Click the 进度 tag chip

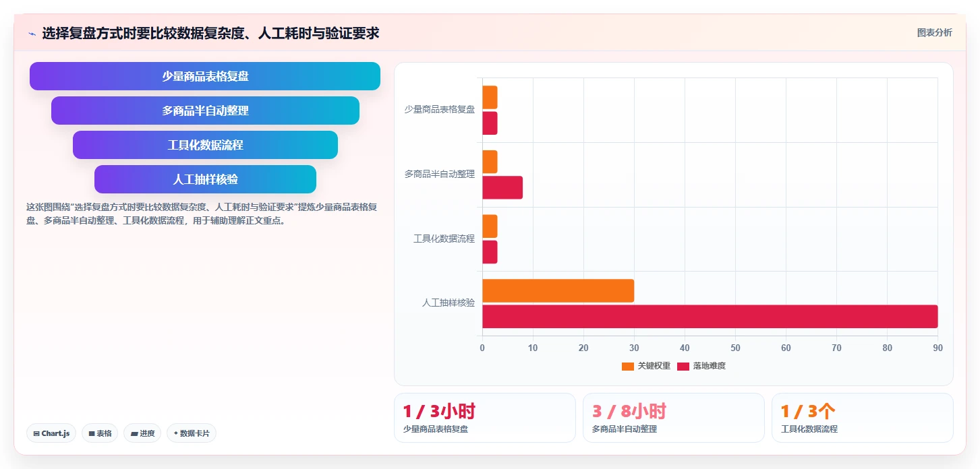click(x=142, y=433)
